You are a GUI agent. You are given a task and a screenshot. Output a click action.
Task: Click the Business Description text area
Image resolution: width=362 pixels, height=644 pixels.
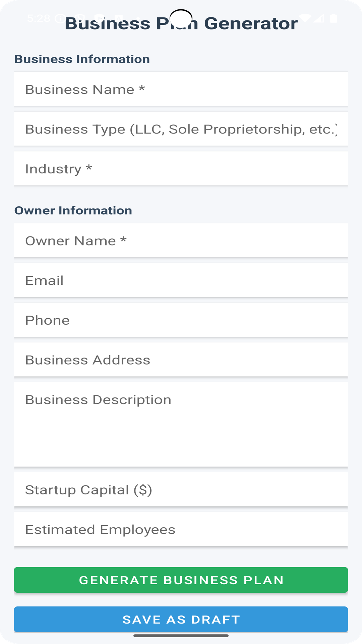pyautogui.click(x=181, y=424)
